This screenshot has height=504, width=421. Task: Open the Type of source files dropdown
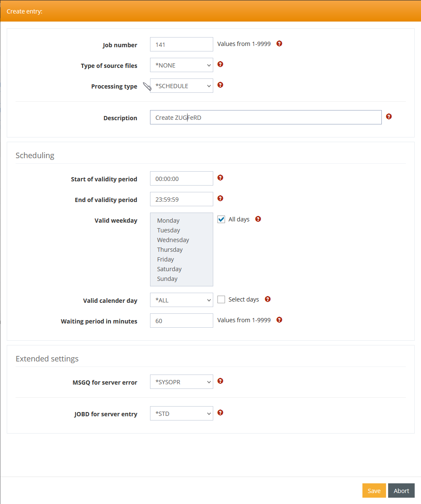(x=182, y=65)
